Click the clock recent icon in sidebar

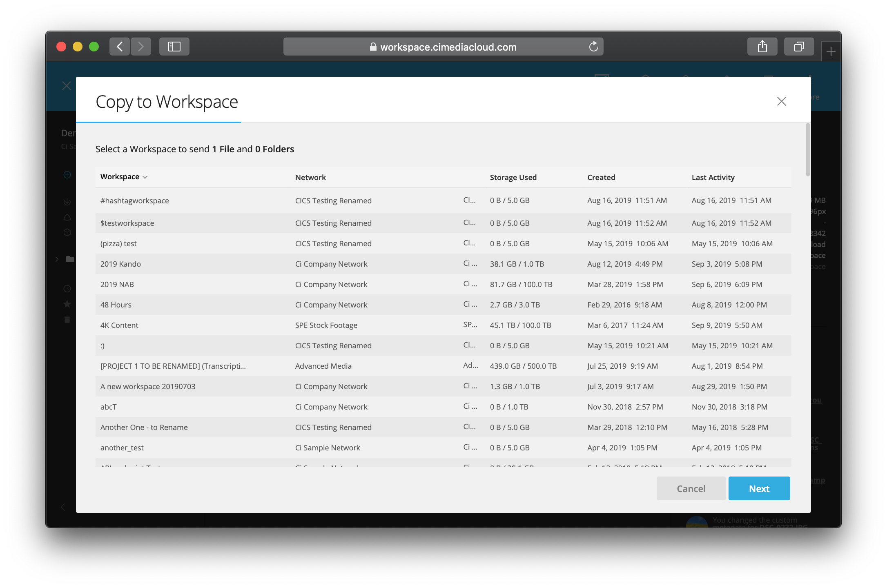[x=67, y=289]
